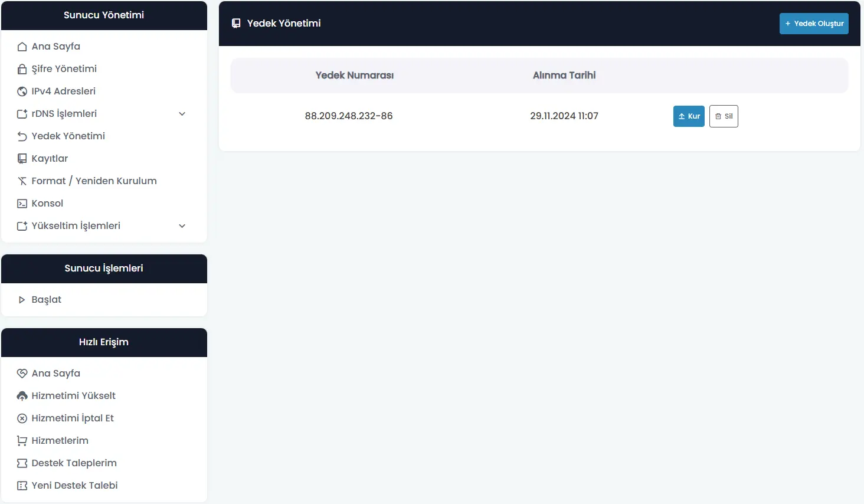Click the lock icon for Şifre Yönetimi

point(22,69)
